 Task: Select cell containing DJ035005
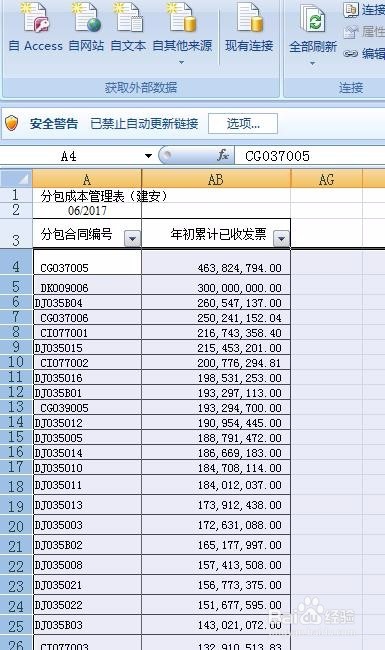(x=87, y=437)
